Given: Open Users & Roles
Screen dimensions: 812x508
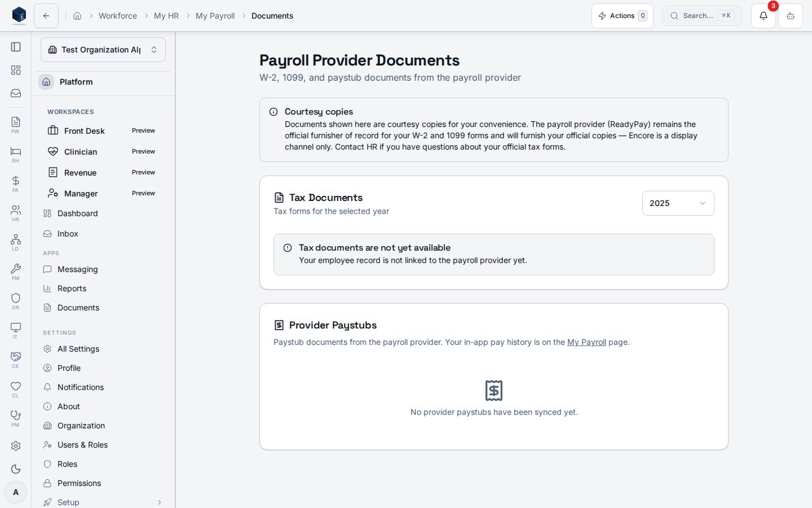Looking at the screenshot, I should tap(103, 445).
